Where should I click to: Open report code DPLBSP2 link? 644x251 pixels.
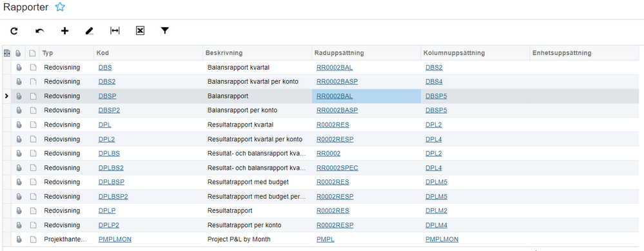(113, 196)
